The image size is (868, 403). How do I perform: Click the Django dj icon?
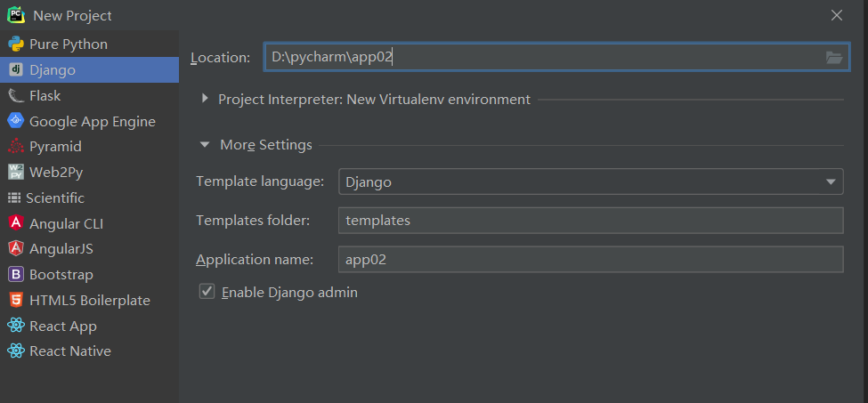click(16, 69)
